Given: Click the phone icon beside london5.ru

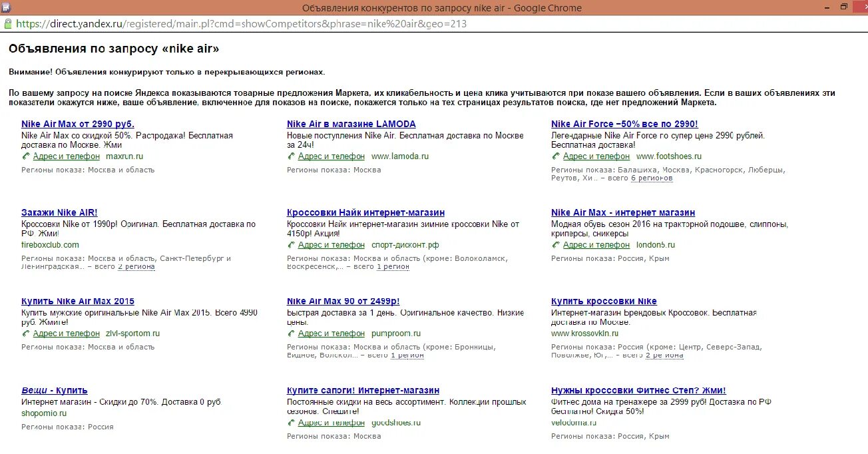Looking at the screenshot, I should coord(556,245).
